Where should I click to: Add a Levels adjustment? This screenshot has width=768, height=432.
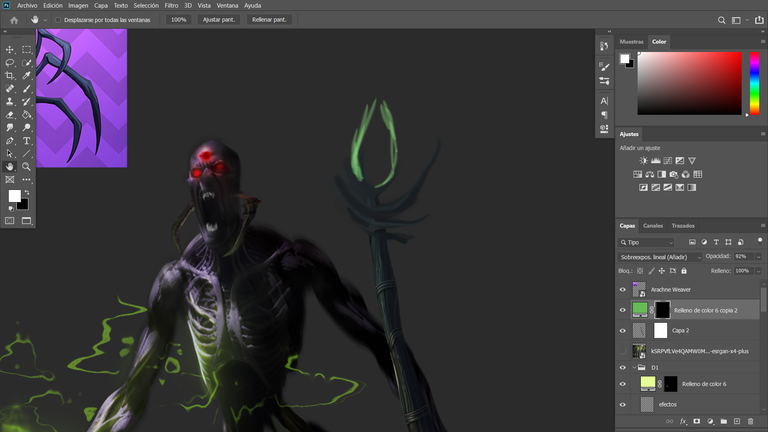655,161
